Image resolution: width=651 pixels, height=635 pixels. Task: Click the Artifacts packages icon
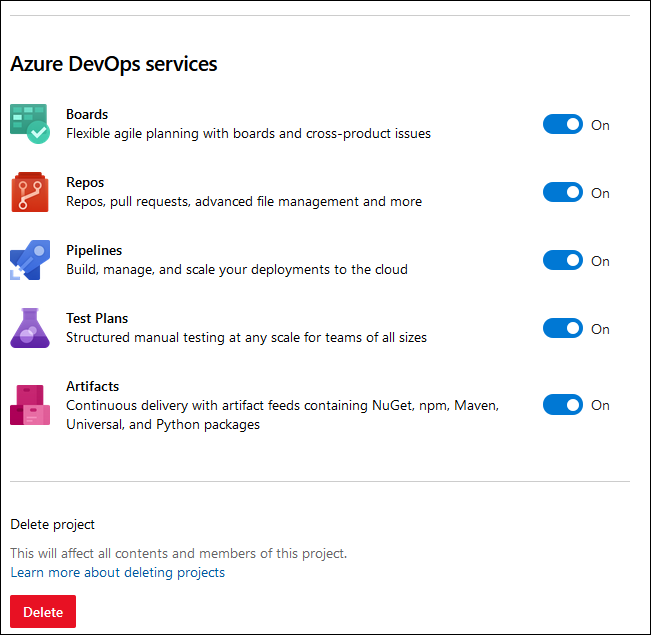pos(30,405)
